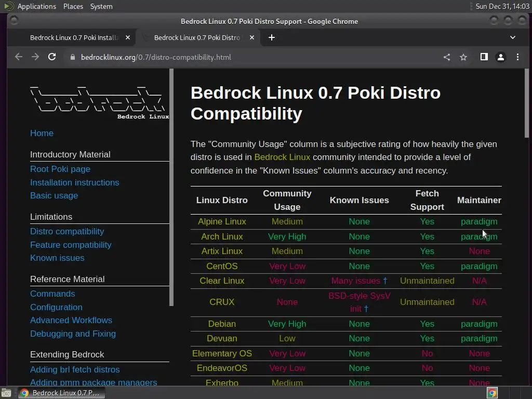
Task: Click the address bar URL field
Action: (x=251, y=57)
